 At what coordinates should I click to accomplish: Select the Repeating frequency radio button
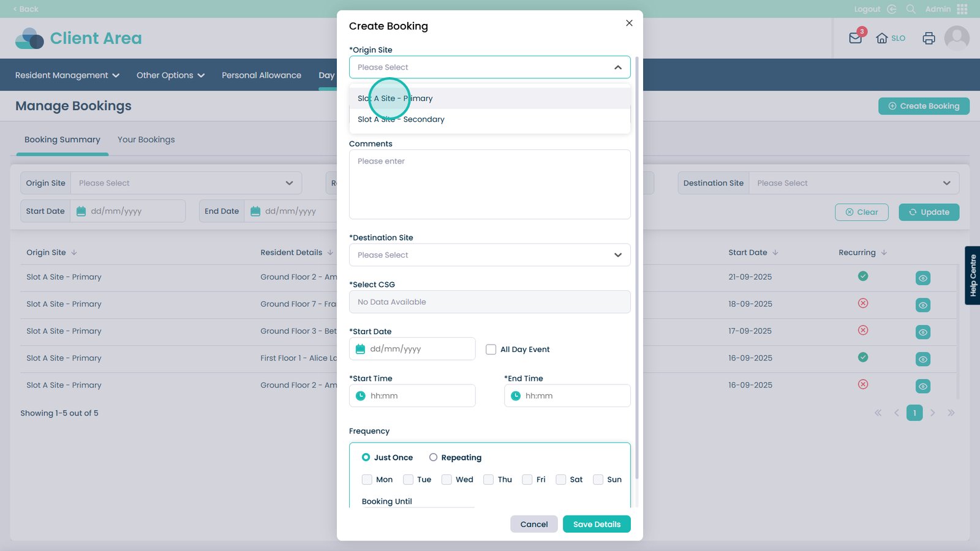pyautogui.click(x=433, y=457)
